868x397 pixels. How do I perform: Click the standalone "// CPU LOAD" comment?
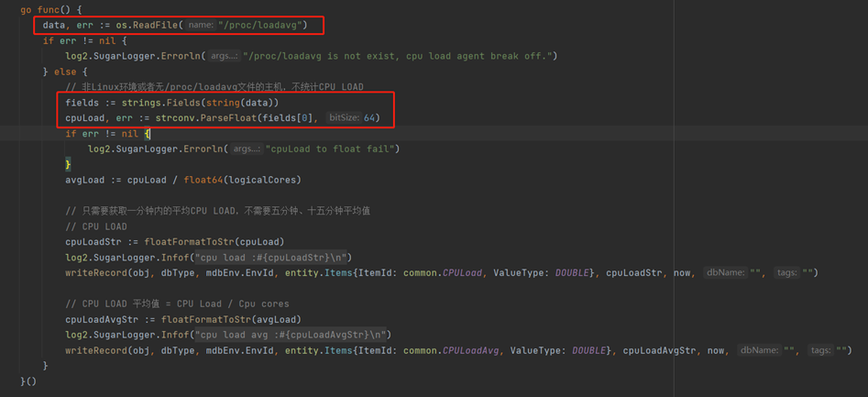pyautogui.click(x=96, y=227)
